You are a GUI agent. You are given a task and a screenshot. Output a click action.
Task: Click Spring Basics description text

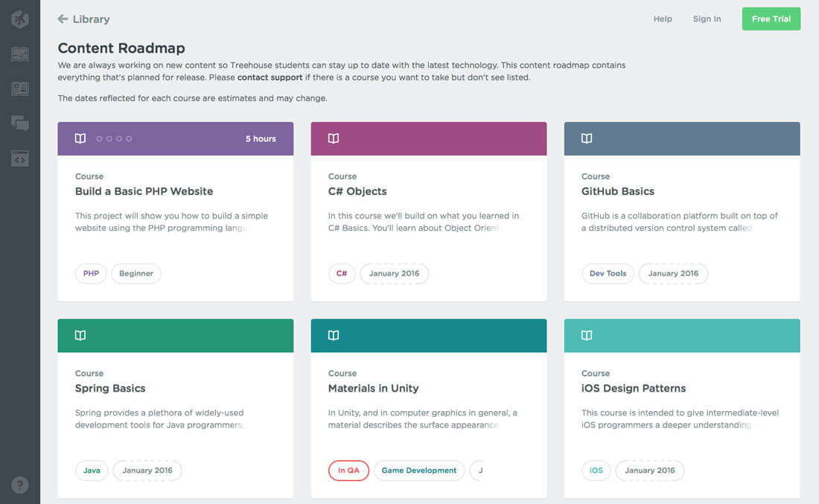tap(159, 419)
